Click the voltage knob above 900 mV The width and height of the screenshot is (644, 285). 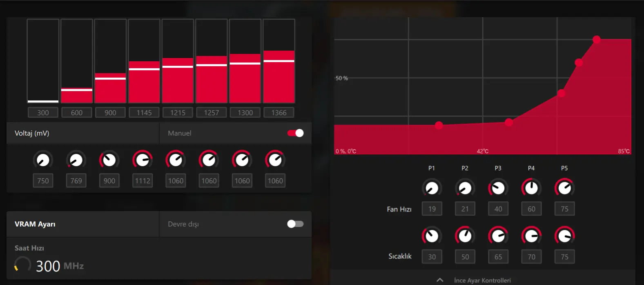tap(109, 160)
